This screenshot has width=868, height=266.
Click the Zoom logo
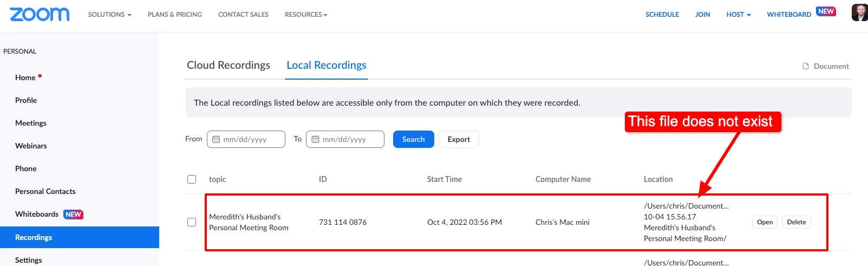pyautogui.click(x=40, y=15)
